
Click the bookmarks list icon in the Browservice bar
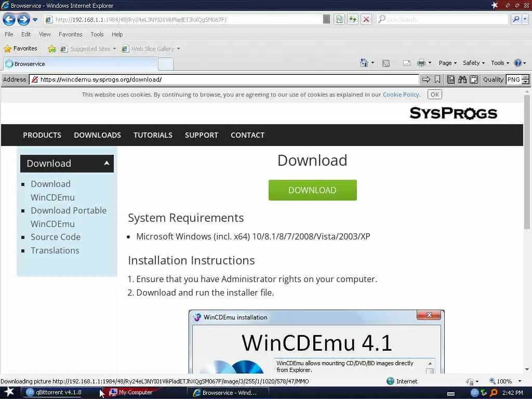coord(450,79)
